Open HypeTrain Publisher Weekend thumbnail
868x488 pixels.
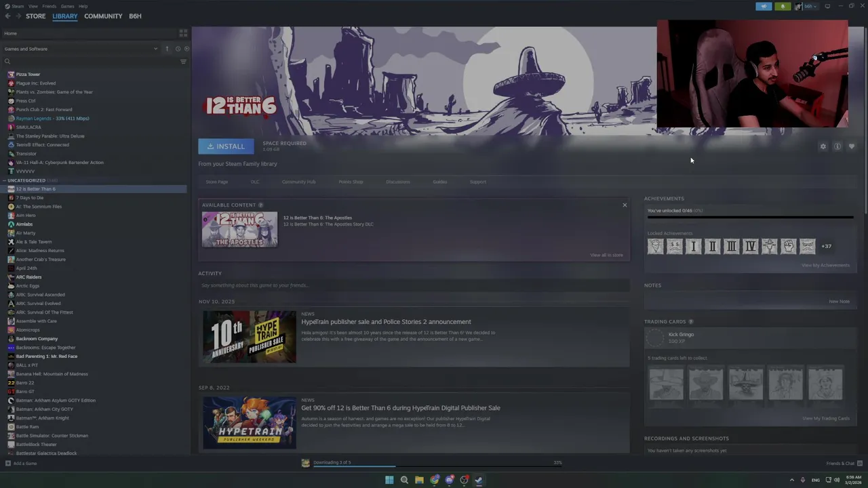point(250,423)
